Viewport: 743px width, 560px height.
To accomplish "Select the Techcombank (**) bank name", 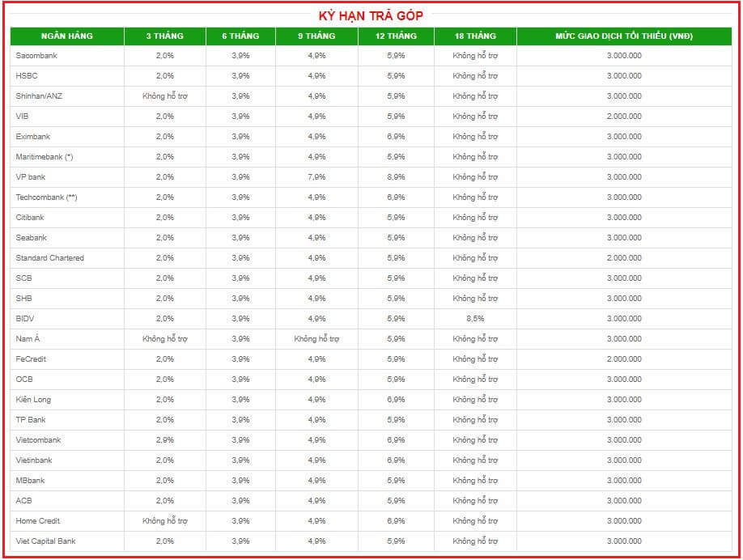I will 46,197.
